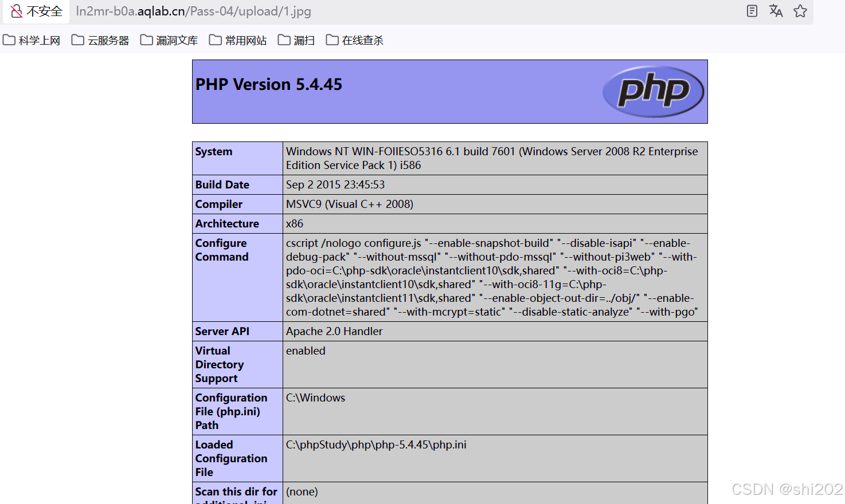Click the translate page icon

click(x=776, y=11)
